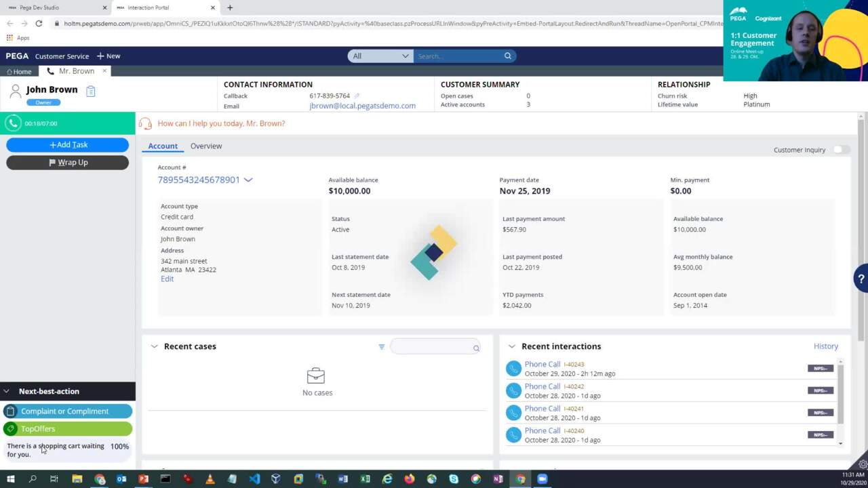Click the clipboard icon beside John Brown

91,91
